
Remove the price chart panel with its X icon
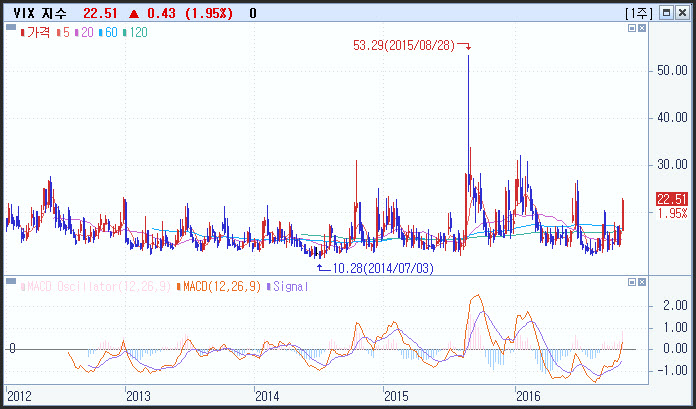tap(642, 28)
